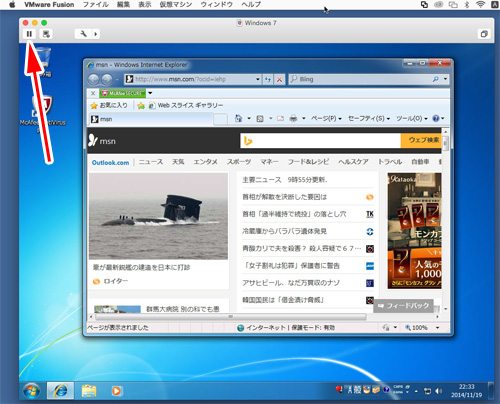Image resolution: width=500 pixels, height=404 pixels.
Task: Open Web スライス ギャラリー link
Action: pyautogui.click(x=186, y=105)
